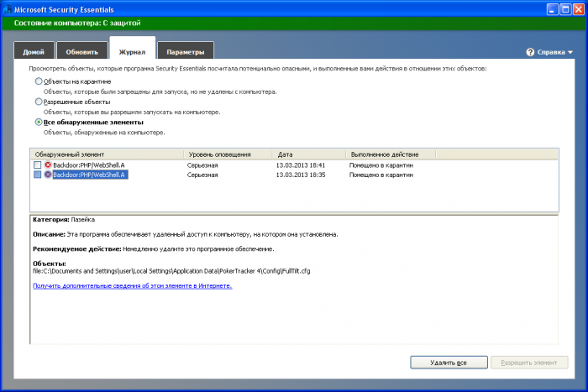Screen dimensions: 588x392
Task: Click 'Серьезная' level in the 18:35 row
Action: 202,175
